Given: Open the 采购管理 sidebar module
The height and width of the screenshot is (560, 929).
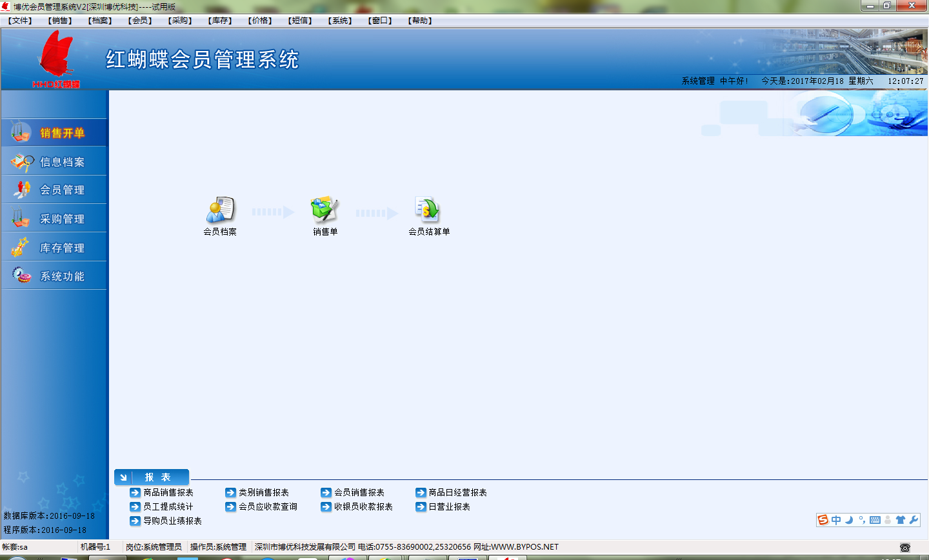Looking at the screenshot, I should click(54, 219).
